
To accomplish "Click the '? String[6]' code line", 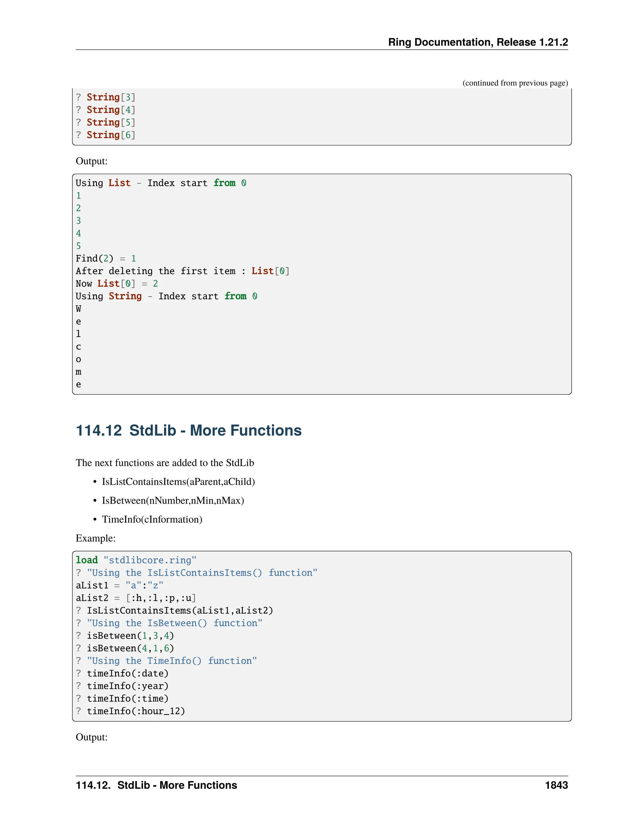I will (106, 135).
